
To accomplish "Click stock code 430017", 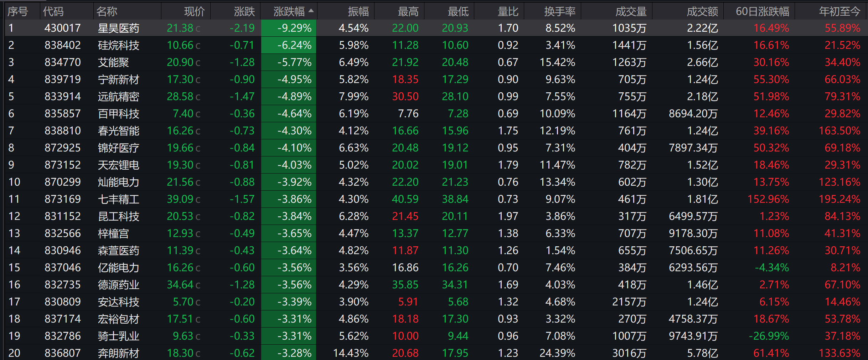I will (x=63, y=28).
